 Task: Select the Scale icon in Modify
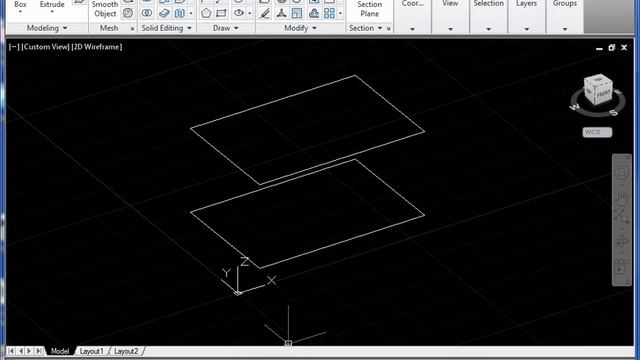click(x=297, y=13)
